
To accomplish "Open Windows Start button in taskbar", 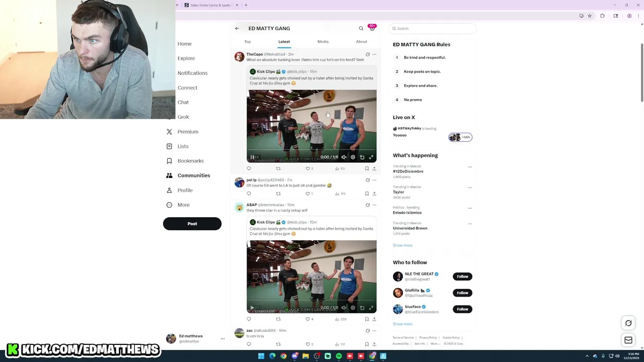I will coord(261,356).
